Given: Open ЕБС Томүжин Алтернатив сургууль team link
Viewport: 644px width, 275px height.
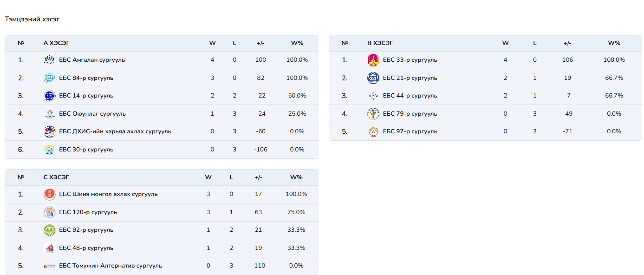Looking at the screenshot, I should click(x=111, y=266).
